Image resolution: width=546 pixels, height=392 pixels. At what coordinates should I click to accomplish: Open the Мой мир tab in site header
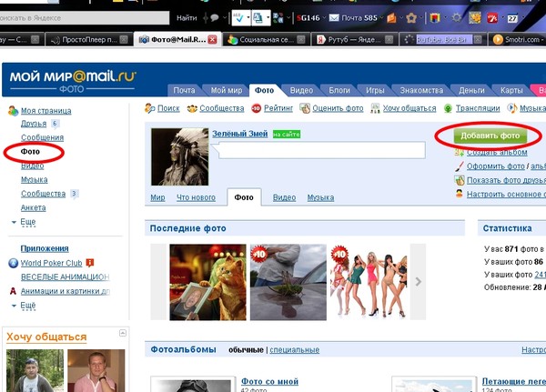(x=227, y=91)
